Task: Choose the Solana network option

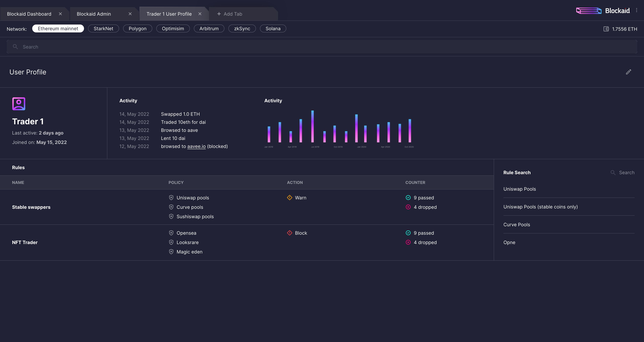Action: (x=273, y=29)
